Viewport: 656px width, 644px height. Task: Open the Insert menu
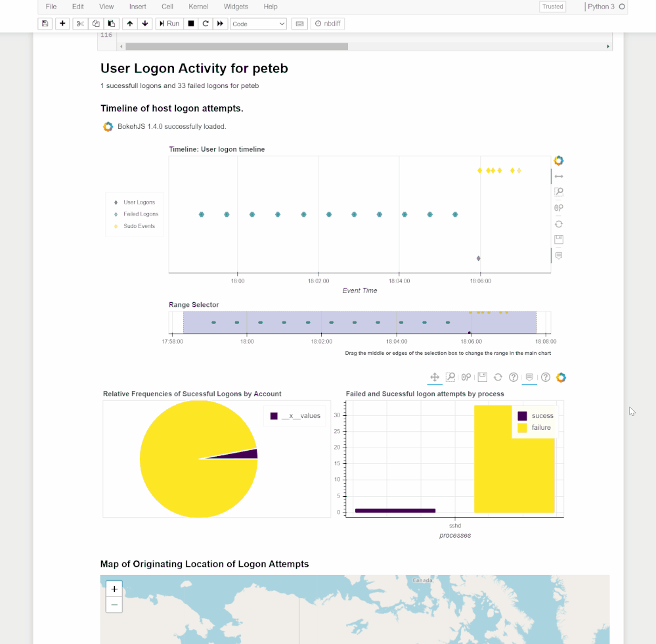138,7
